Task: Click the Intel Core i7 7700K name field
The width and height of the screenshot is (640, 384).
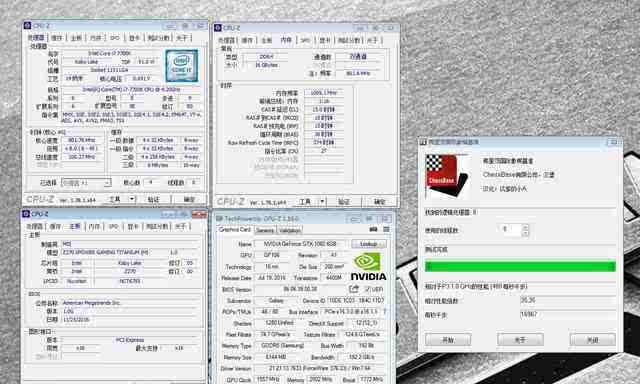Action: (109, 53)
